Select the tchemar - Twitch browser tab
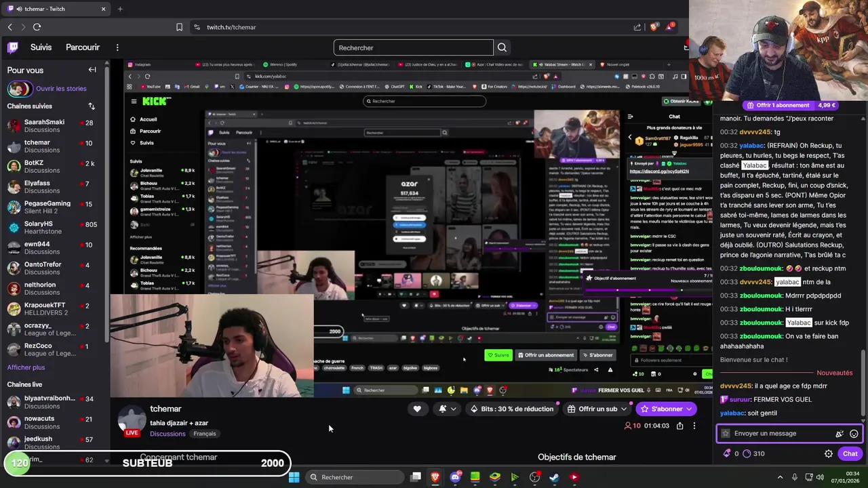 [56, 9]
